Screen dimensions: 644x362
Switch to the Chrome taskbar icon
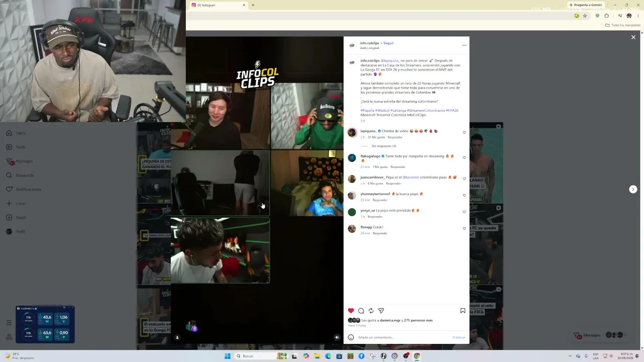coord(417,356)
